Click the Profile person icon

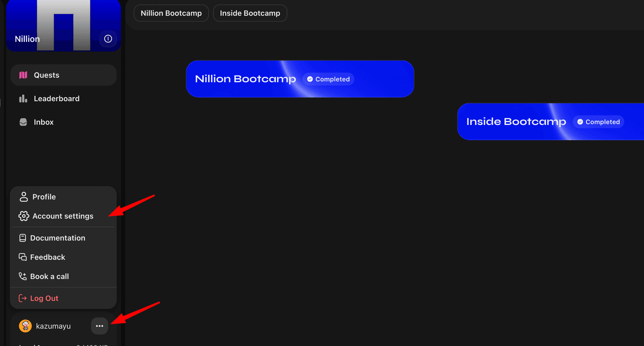click(x=24, y=197)
